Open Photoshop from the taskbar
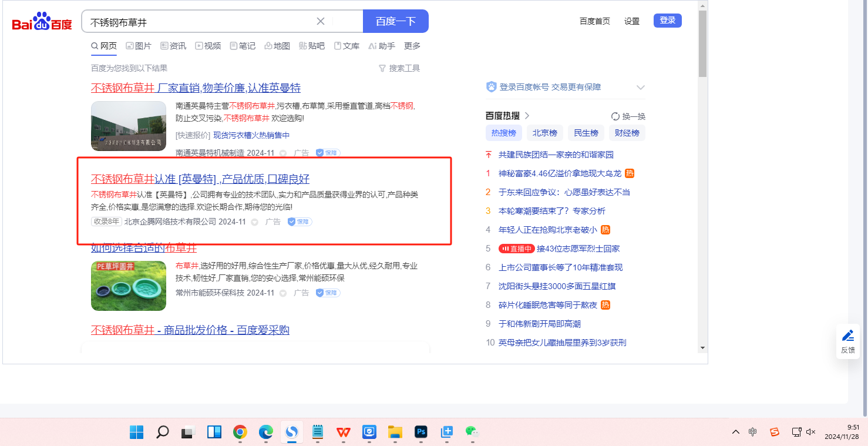 [420, 432]
